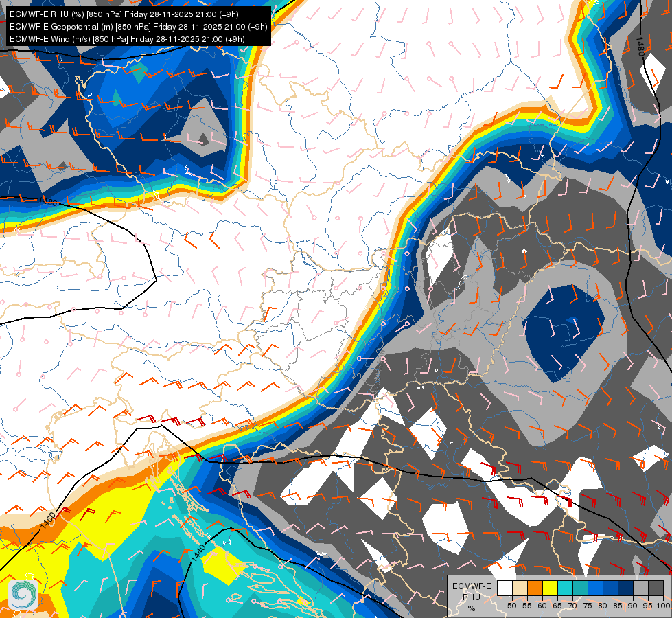
Task: Click the dark gray 95-100 legend swatch
Action: click(x=656, y=588)
